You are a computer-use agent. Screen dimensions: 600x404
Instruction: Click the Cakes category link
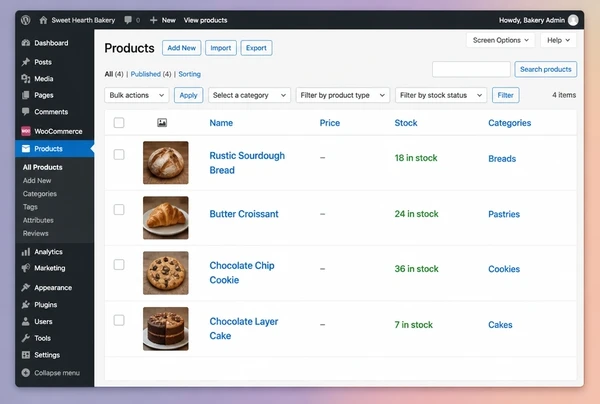click(x=500, y=325)
